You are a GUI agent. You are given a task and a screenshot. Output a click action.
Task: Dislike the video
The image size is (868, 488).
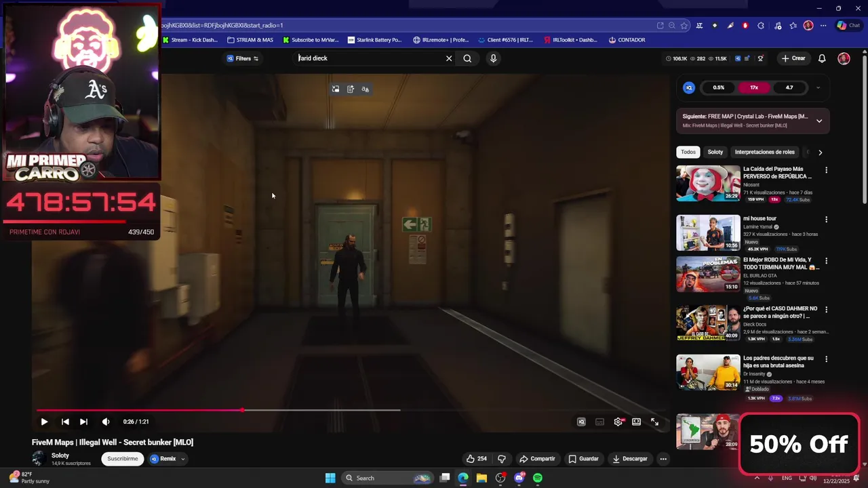(502, 459)
